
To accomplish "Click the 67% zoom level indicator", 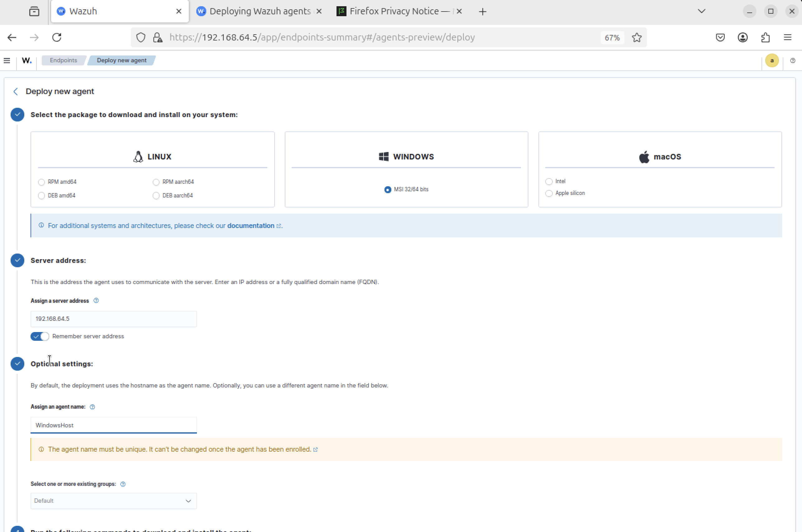I will pos(612,37).
